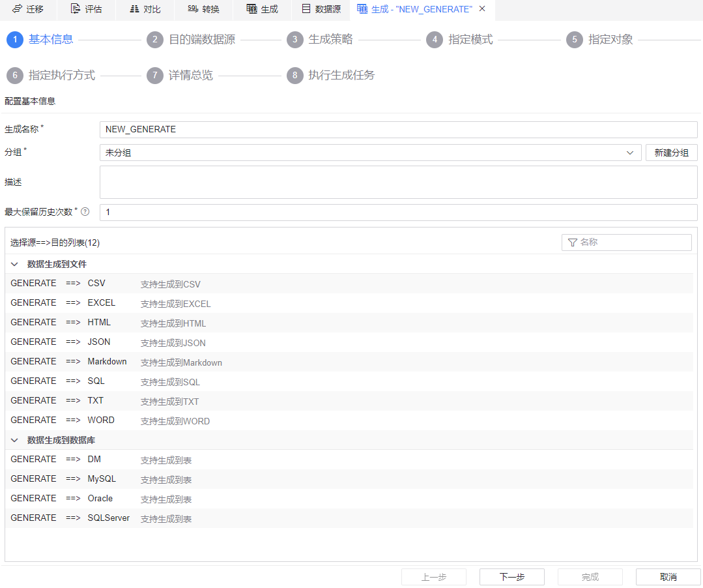Click the 完成 button
The width and height of the screenshot is (703, 588).
(590, 577)
